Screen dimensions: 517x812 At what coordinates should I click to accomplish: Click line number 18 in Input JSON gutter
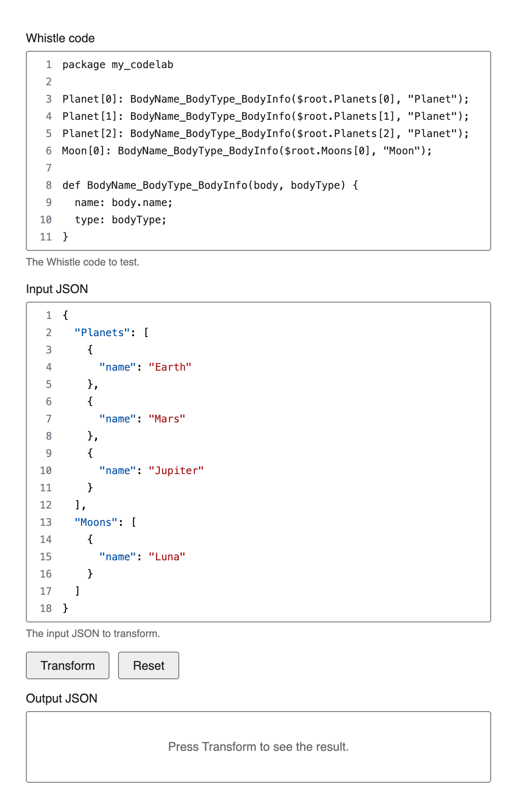click(x=46, y=609)
